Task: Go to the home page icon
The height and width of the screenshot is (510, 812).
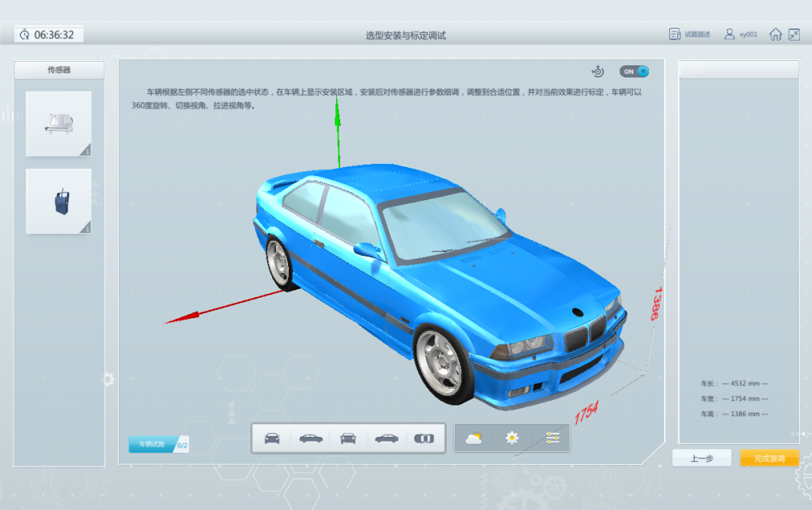Action: click(775, 34)
